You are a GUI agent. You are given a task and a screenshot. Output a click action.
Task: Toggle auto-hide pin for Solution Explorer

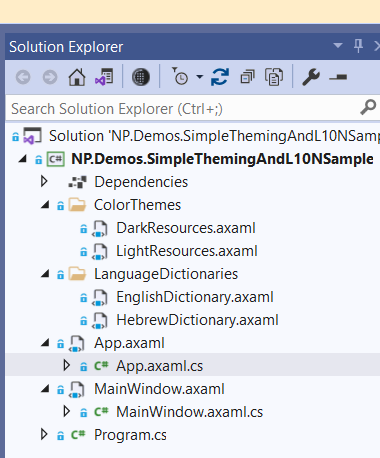[358, 46]
